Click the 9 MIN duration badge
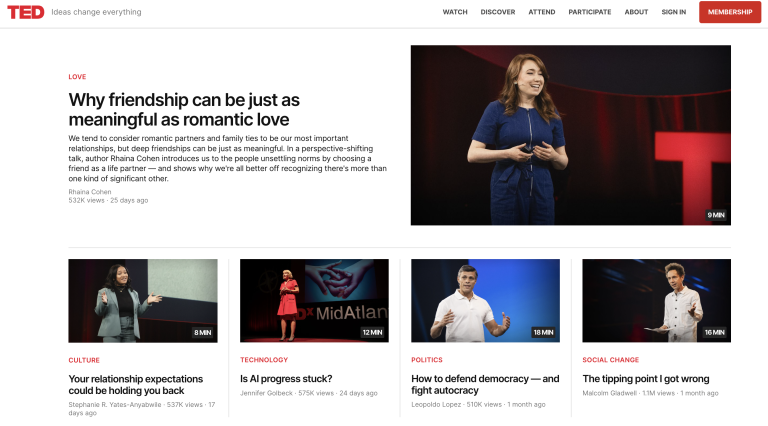 716,215
